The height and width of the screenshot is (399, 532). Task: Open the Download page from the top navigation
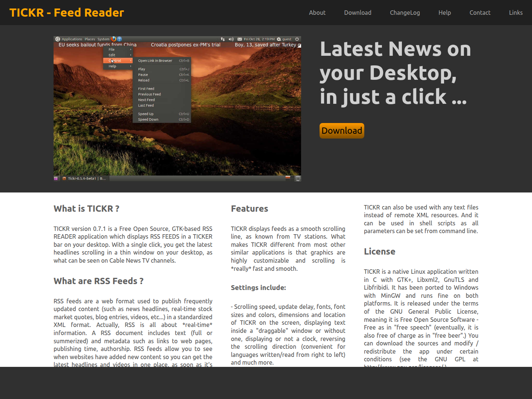pyautogui.click(x=358, y=13)
